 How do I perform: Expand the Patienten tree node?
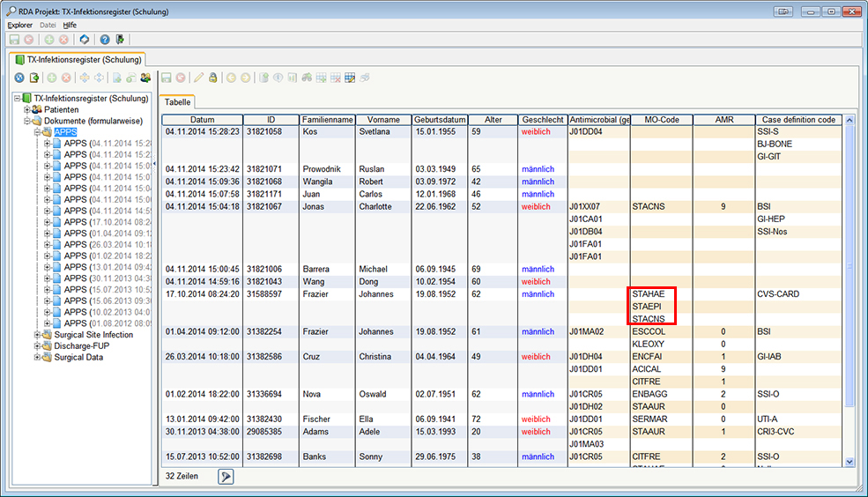pos(27,109)
